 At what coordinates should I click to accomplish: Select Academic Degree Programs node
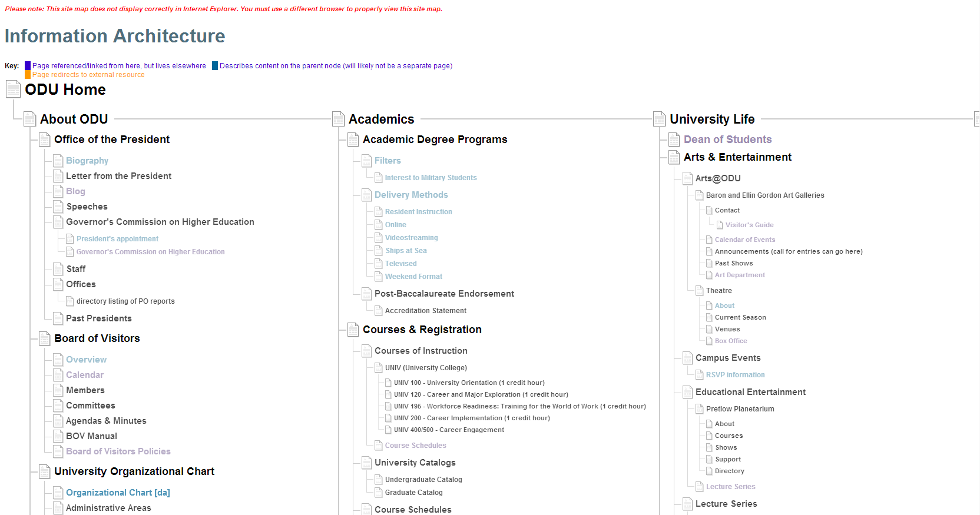coord(435,139)
